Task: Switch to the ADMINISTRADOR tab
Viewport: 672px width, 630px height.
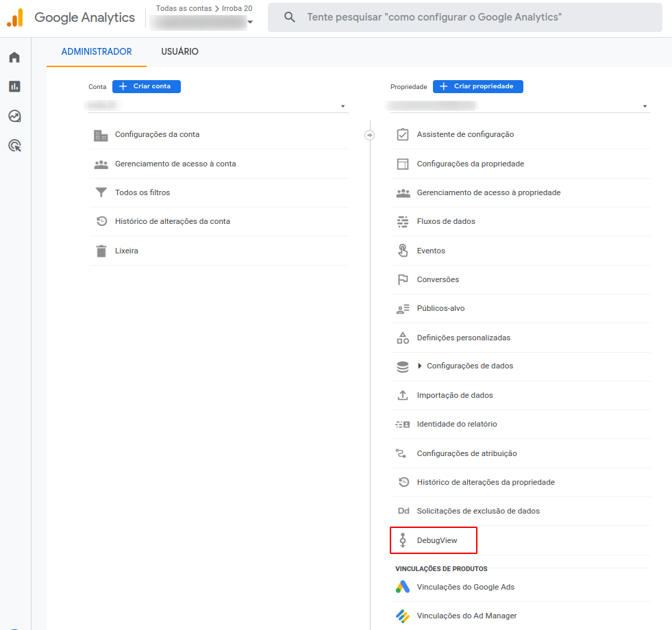Action: pos(97,51)
